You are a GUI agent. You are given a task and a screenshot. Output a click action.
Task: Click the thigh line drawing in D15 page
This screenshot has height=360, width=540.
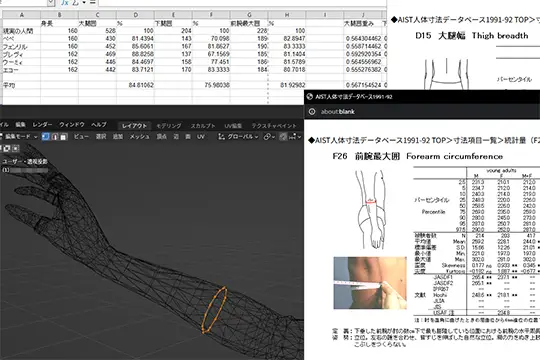click(x=446, y=74)
